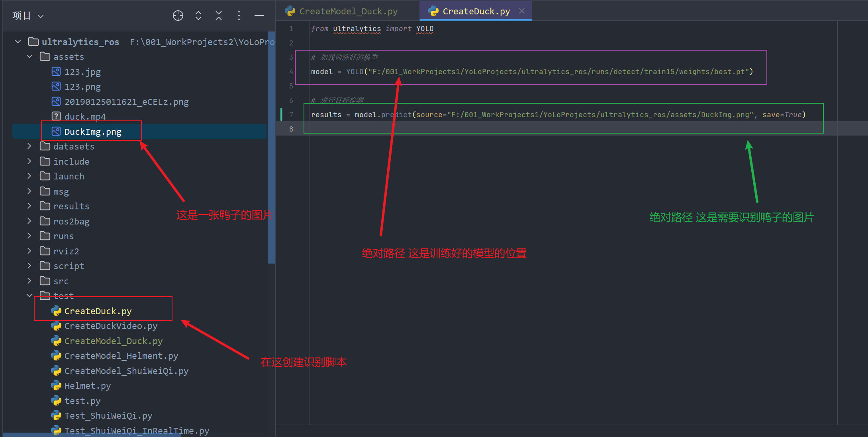Expand the src folder
The width and height of the screenshot is (868, 437).
[29, 281]
